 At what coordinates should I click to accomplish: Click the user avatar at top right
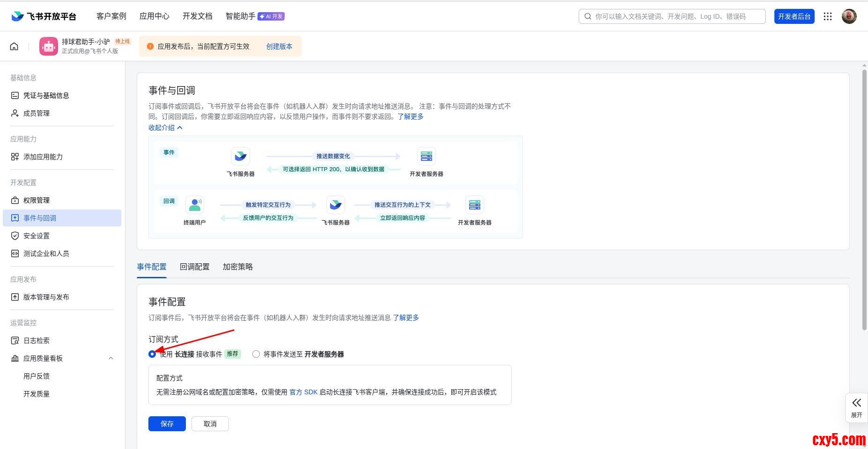tap(849, 16)
